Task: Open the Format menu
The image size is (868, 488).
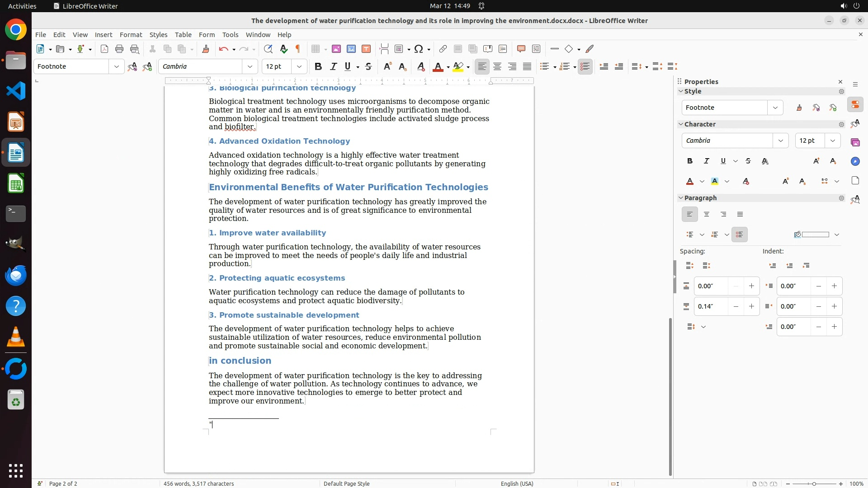Action: pos(131,35)
